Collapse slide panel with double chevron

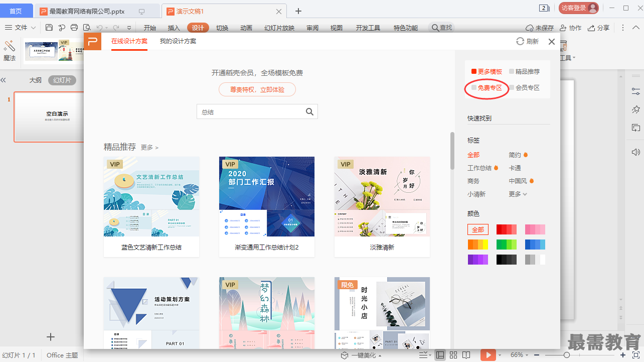(3, 80)
